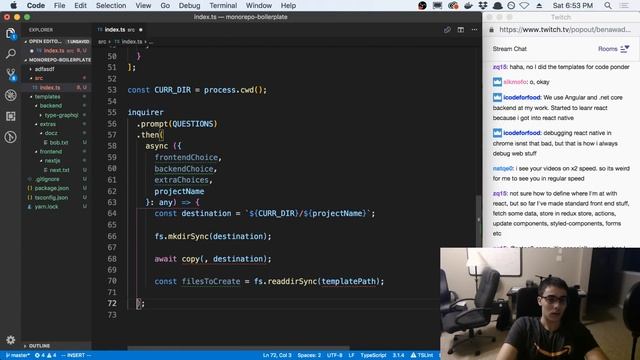The width and height of the screenshot is (640, 360).
Task: Open Spotlight search in the menu bar
Action: 608,5
